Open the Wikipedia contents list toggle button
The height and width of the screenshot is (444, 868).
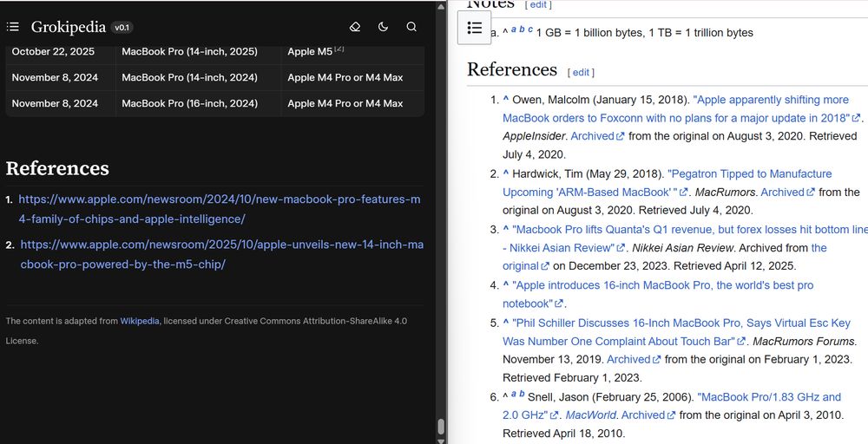475,28
